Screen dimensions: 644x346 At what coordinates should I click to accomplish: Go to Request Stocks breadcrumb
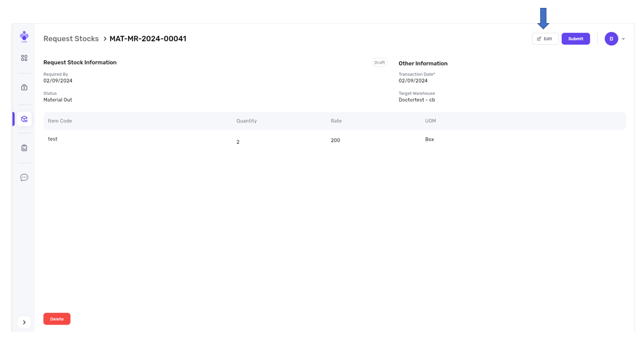[71, 39]
